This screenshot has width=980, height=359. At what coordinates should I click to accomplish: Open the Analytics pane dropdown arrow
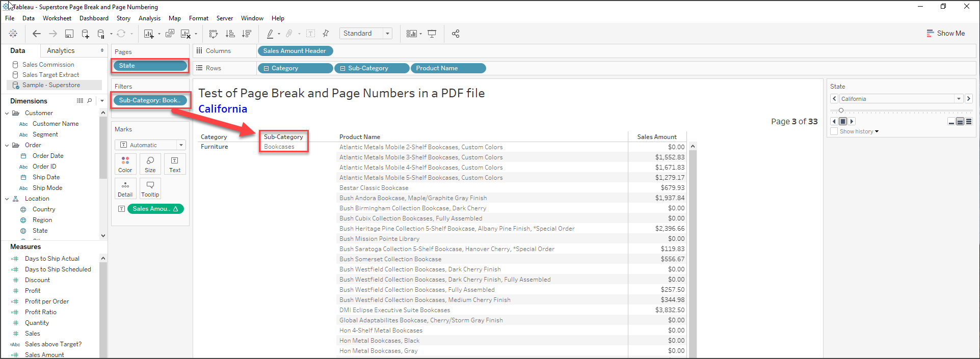pos(102,50)
